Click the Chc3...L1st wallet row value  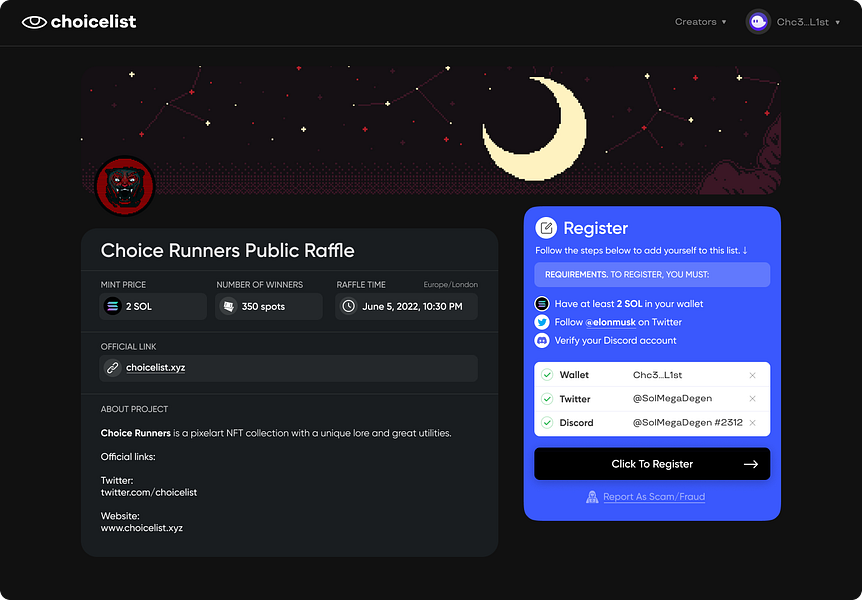pos(657,375)
